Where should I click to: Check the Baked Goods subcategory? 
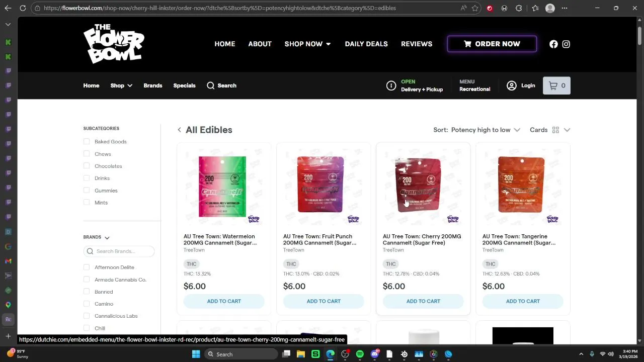[87, 142]
